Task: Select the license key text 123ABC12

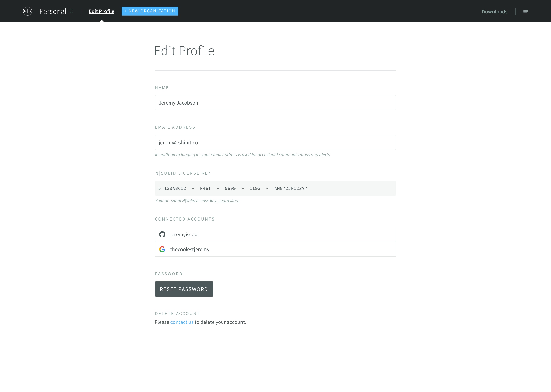Action: click(175, 188)
